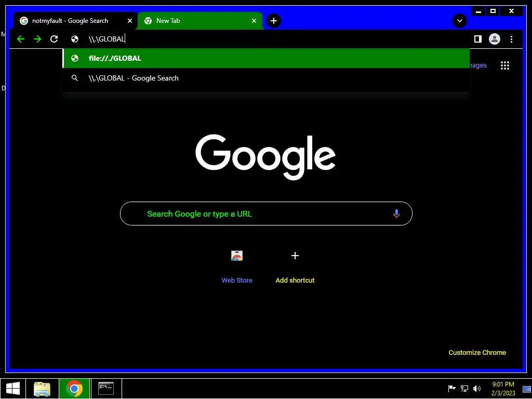Focus the Search Google or type a URL box
532x399 pixels.
pos(267,214)
